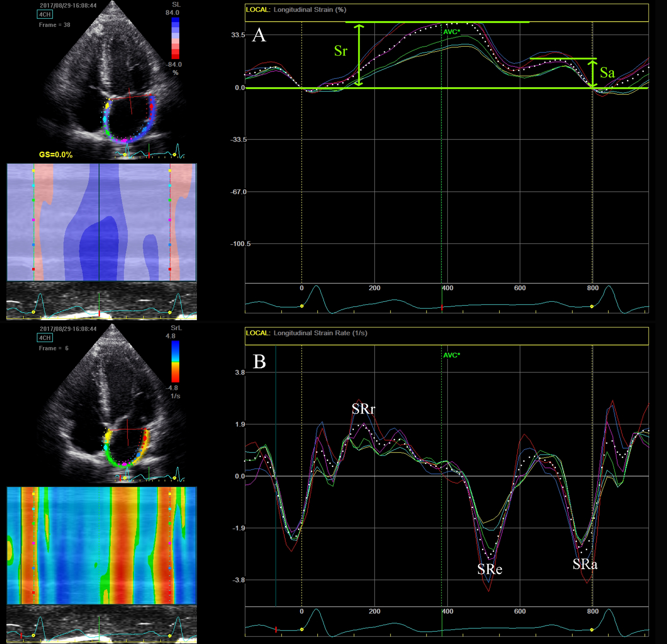Click the AVC* marker label in strain graph
Viewport: 667px width, 644px height.
coord(452,32)
